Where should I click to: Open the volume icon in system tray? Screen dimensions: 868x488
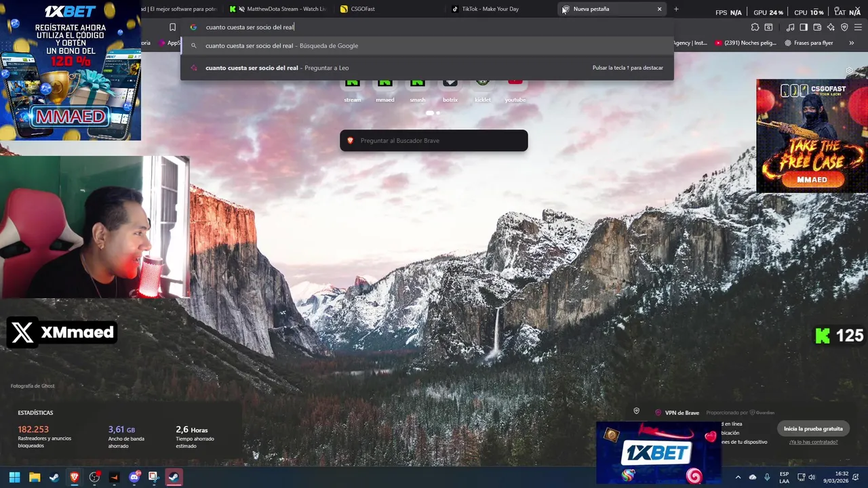point(812,477)
